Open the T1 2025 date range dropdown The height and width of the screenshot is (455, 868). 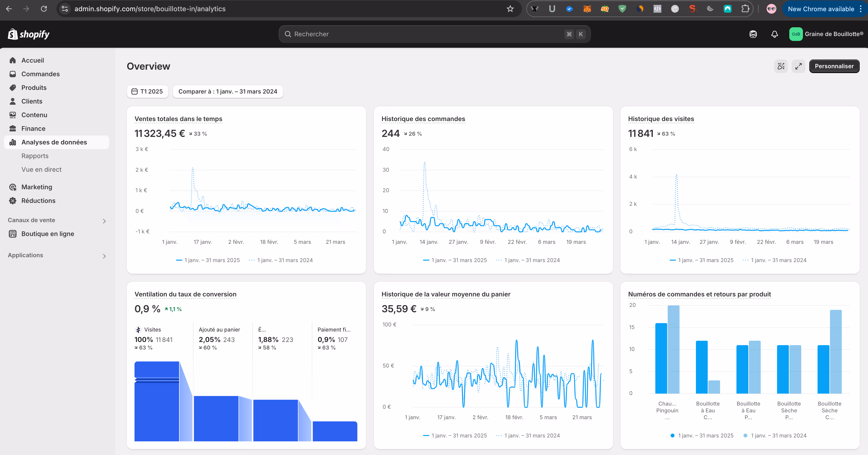pyautogui.click(x=147, y=92)
